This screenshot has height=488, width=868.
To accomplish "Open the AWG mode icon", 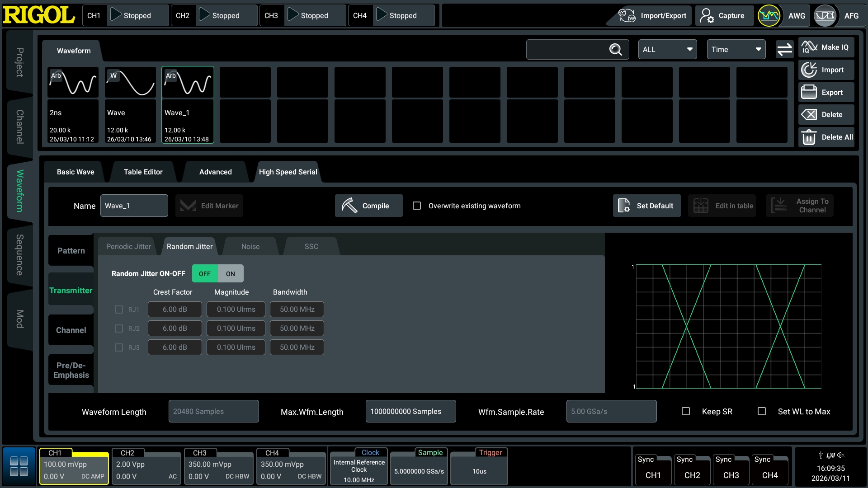I will pyautogui.click(x=769, y=16).
